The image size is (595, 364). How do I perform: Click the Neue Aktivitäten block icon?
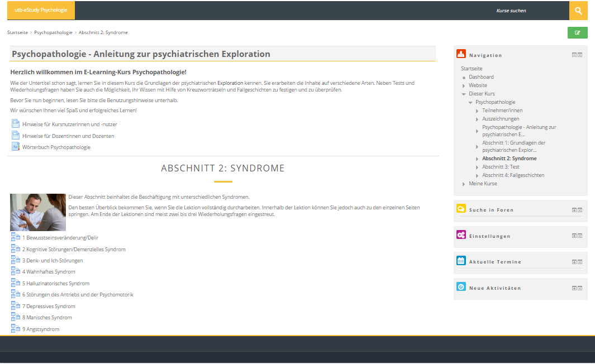tap(461, 286)
